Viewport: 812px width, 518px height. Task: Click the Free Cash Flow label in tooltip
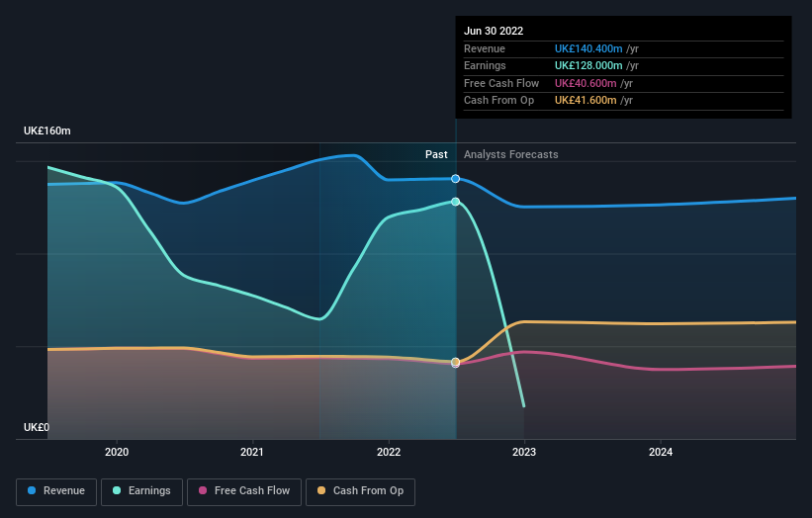[x=501, y=83]
